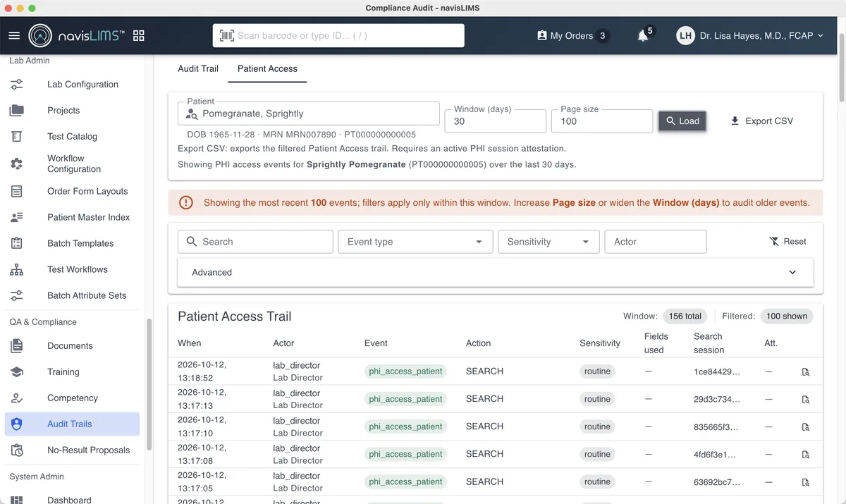This screenshot has width=846, height=504.
Task: Reset the filters
Action: coord(787,242)
